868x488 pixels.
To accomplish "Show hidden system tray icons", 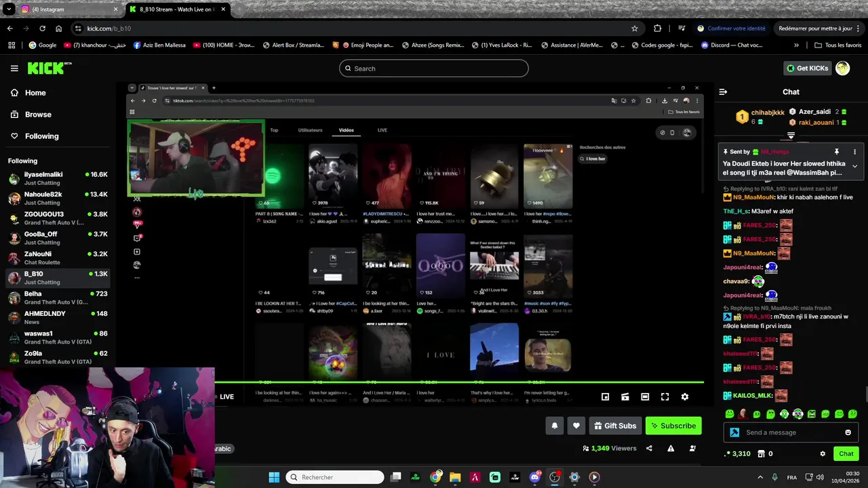I will (759, 477).
